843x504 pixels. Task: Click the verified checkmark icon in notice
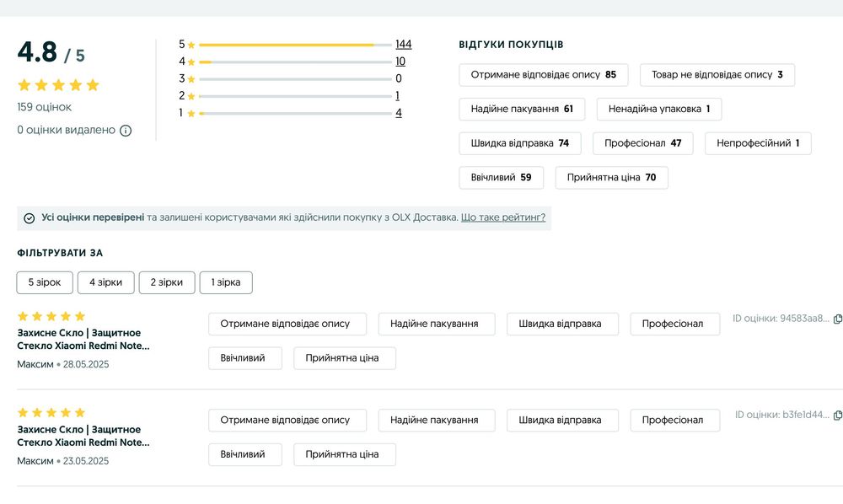[x=30, y=217]
